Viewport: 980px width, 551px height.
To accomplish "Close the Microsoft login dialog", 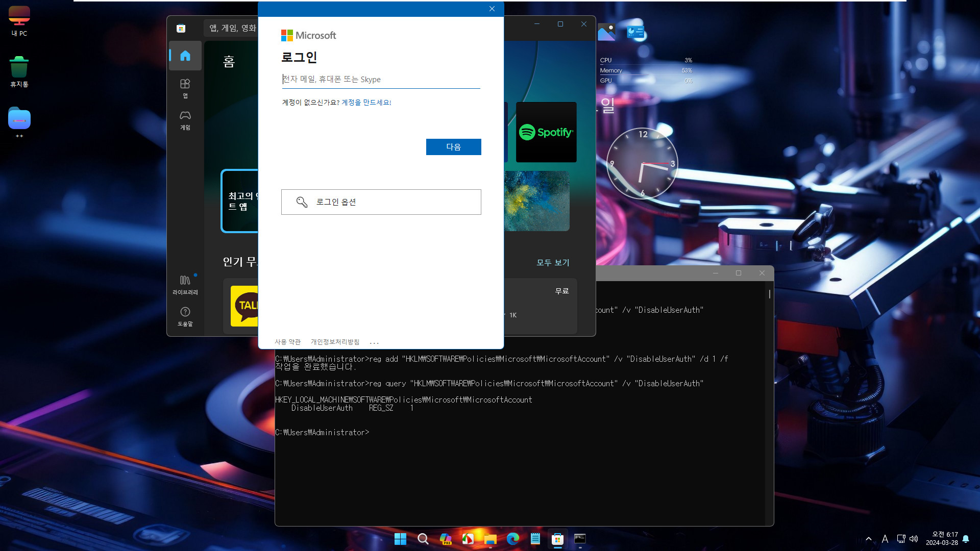I will [492, 9].
